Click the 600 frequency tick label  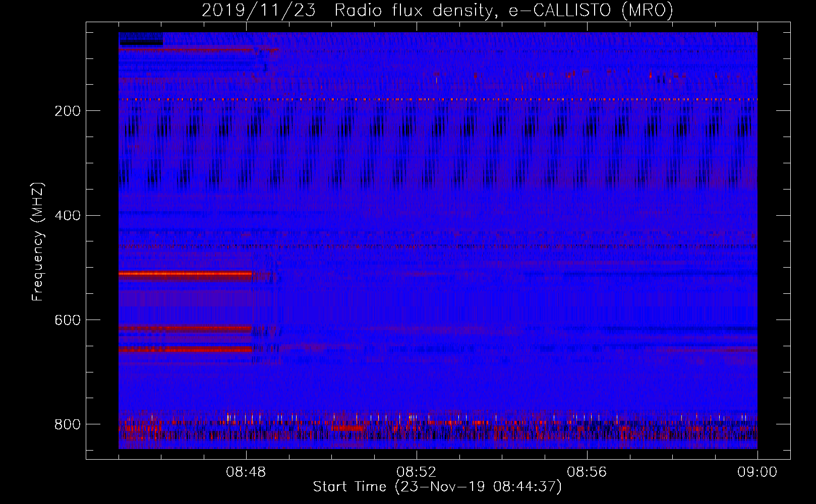click(68, 320)
